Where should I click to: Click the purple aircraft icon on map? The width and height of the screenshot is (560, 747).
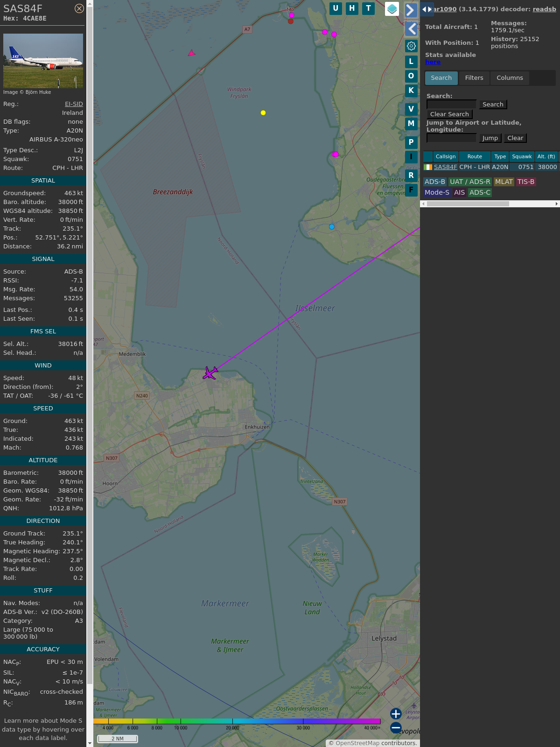click(x=210, y=373)
